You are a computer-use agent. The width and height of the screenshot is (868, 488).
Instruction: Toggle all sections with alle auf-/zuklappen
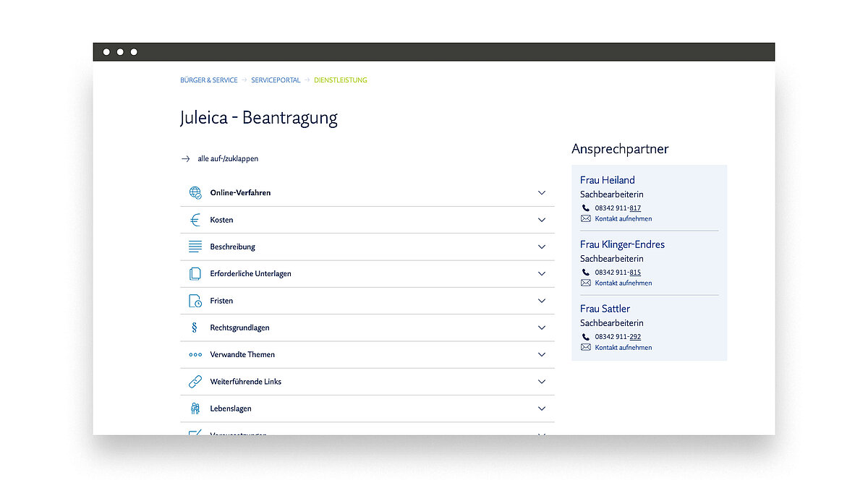click(228, 158)
